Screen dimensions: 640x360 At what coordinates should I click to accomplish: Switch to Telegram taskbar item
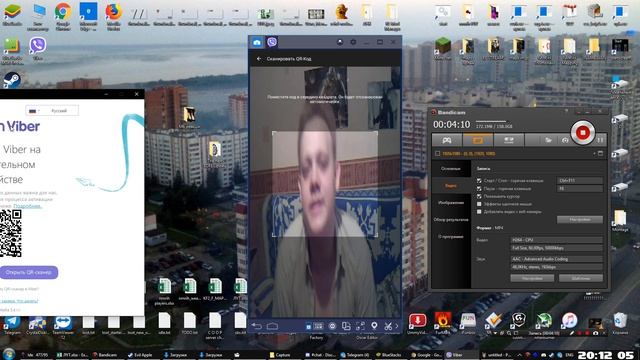(355, 355)
